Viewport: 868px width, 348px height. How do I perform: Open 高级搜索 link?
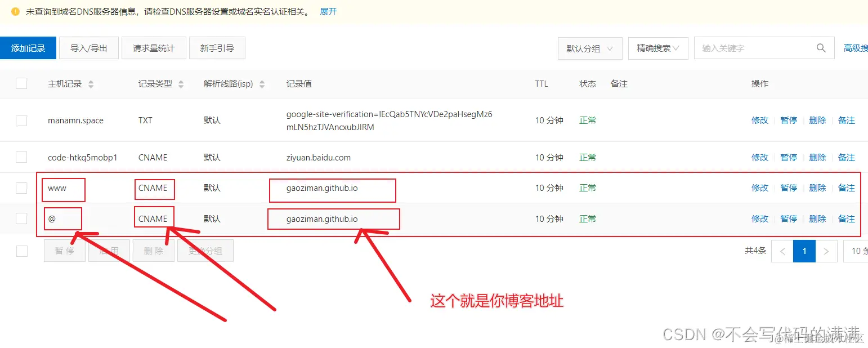(x=856, y=48)
